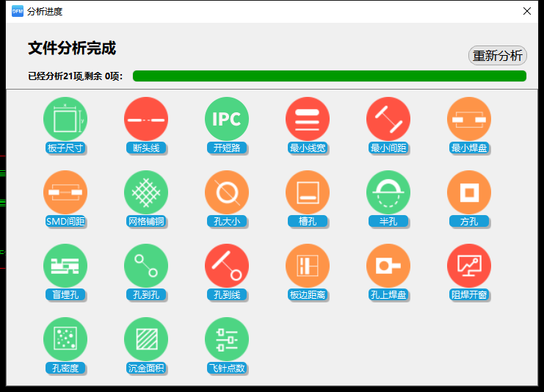This screenshot has height=392, width=544.
Task: Click the 阻焊开窗 solder mask opening icon
Action: point(469,266)
